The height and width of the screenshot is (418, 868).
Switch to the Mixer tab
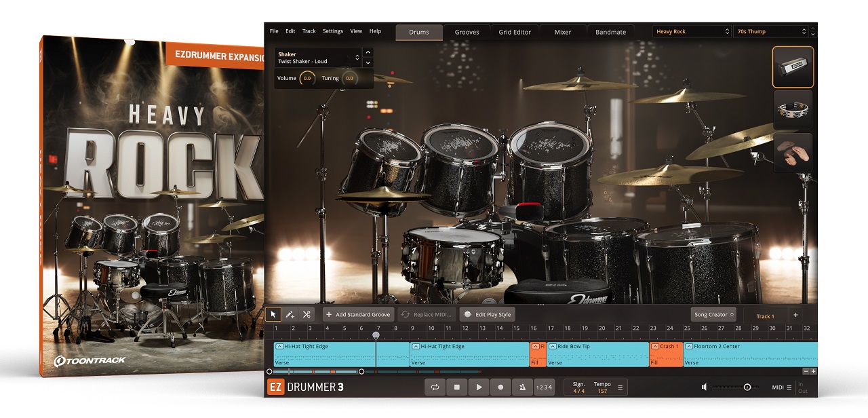click(563, 32)
